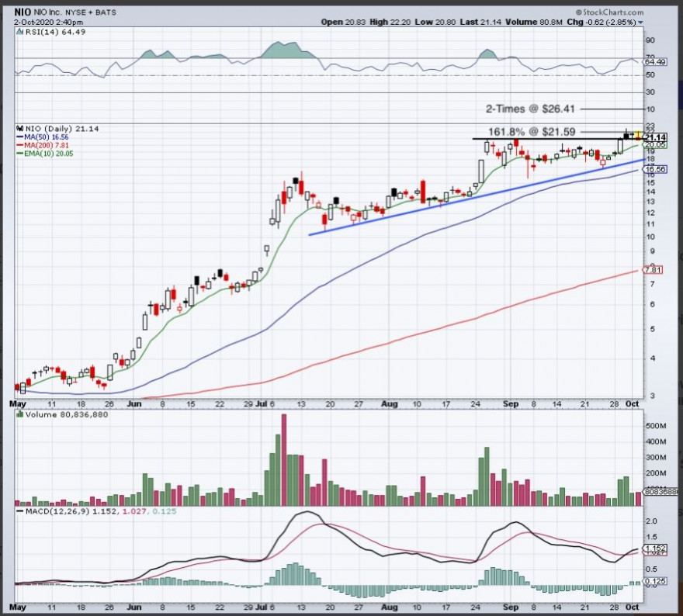Click the Volume 80,836,880 panel label

point(67,414)
